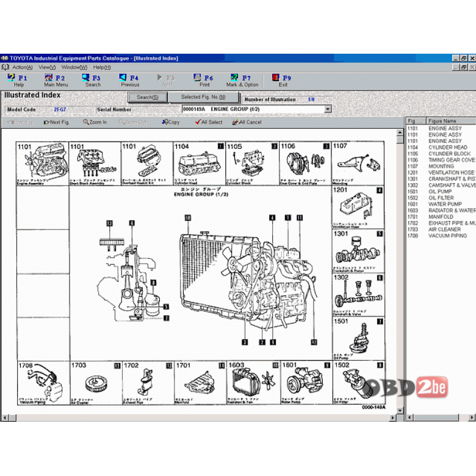The width and height of the screenshot is (476, 476).
Task: Expand the ENGINE GROUP (1/2) dropdown
Action: pyautogui.click(x=328, y=109)
